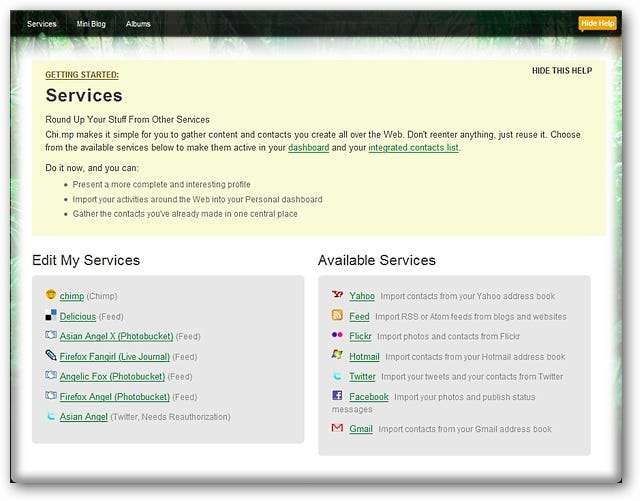Click 'Present a more complete and interesting profile' text
This screenshot has height=501, width=640.
162,185
